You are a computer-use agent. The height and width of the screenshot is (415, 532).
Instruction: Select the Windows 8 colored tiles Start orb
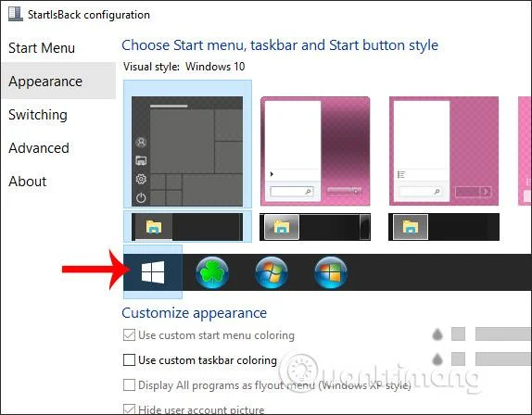(331, 272)
